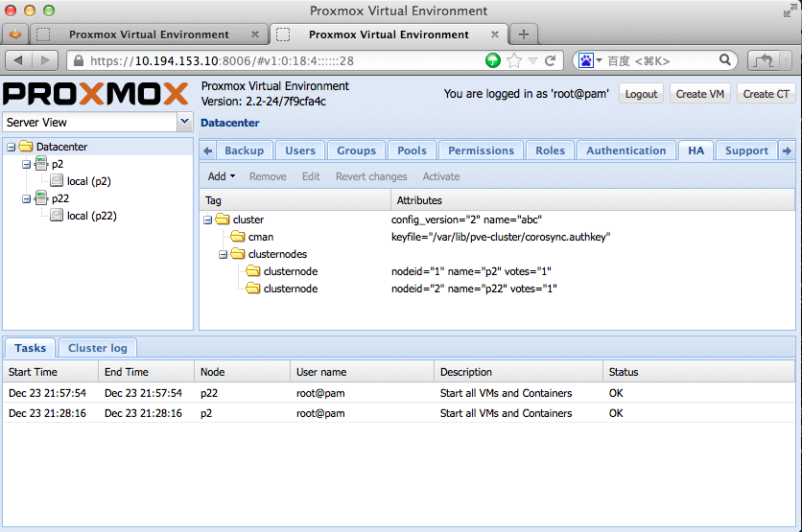Screen dimensions: 802x532
Task: Collapse the p22 node in tree
Action: [26, 198]
